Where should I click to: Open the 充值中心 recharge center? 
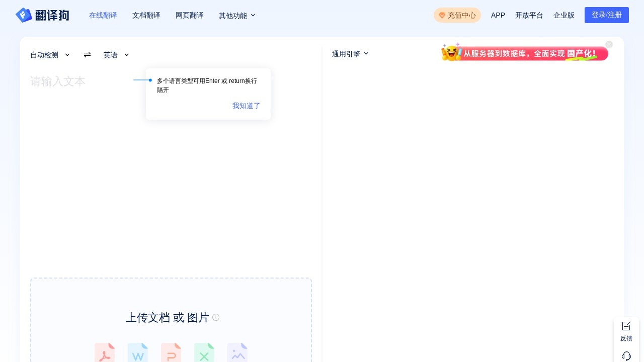(457, 15)
